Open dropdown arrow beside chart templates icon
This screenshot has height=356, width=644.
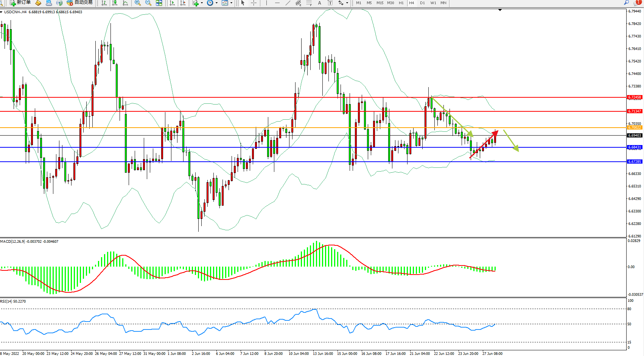click(231, 3)
